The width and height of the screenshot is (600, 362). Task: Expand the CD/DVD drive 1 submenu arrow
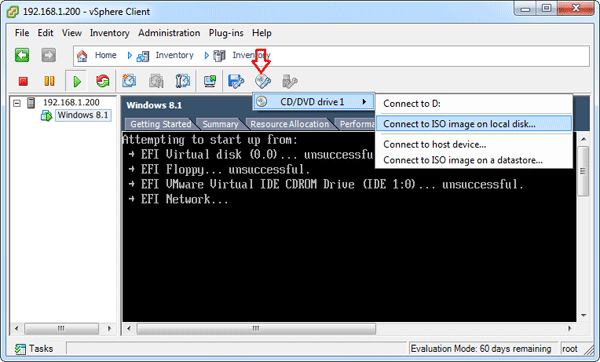(364, 102)
